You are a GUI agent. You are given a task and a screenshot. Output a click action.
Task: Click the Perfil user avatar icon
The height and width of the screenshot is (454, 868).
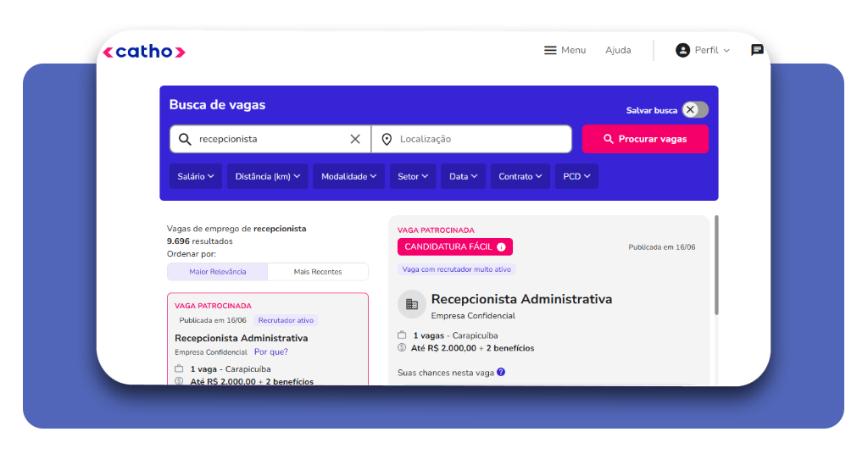pyautogui.click(x=682, y=50)
